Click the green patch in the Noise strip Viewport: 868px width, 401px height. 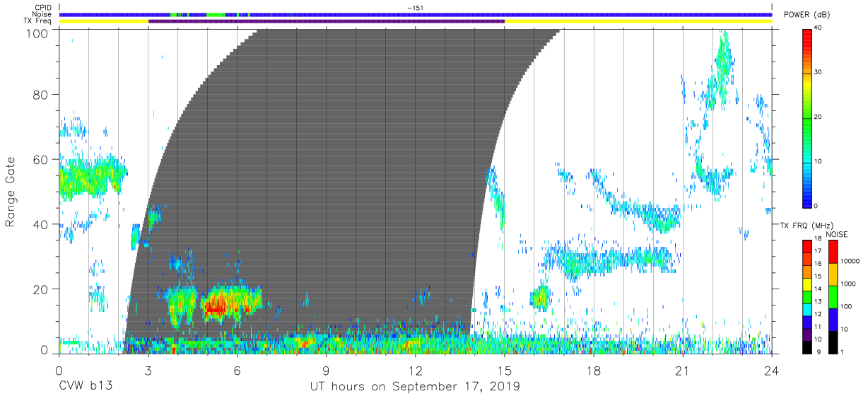[216, 14]
